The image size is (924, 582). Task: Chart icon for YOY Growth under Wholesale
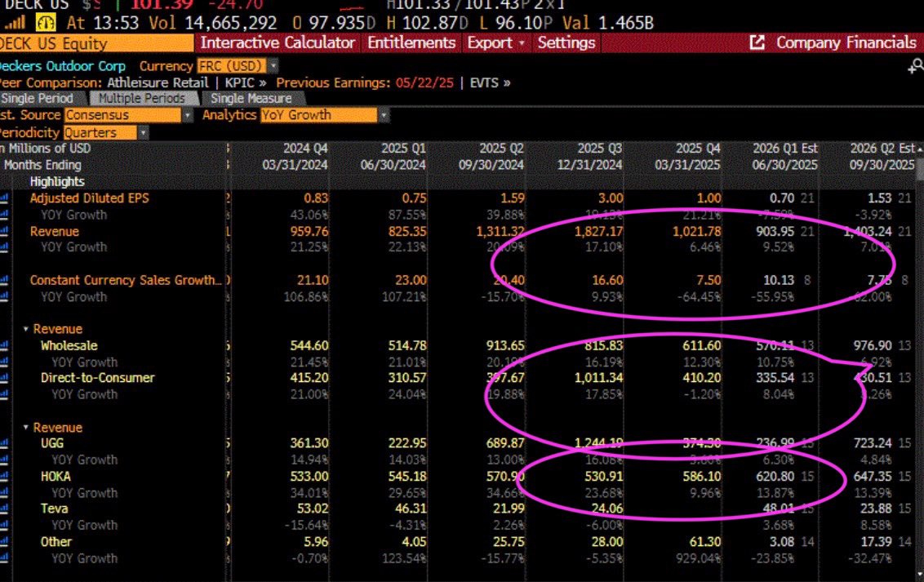(x=4, y=362)
